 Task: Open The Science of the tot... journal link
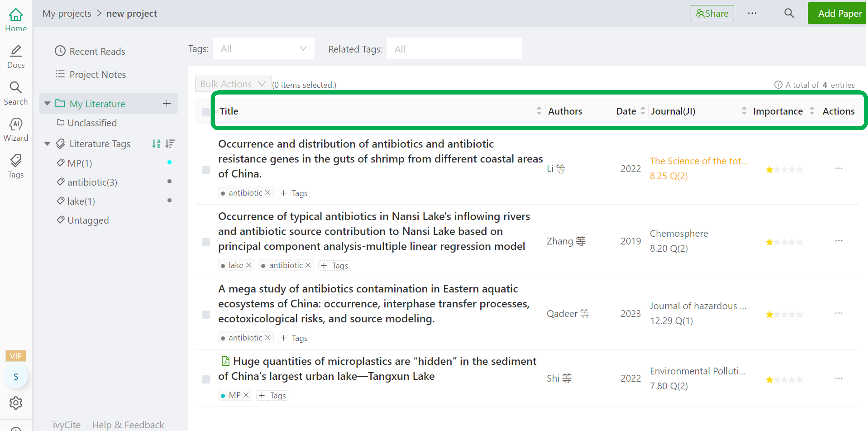point(699,161)
